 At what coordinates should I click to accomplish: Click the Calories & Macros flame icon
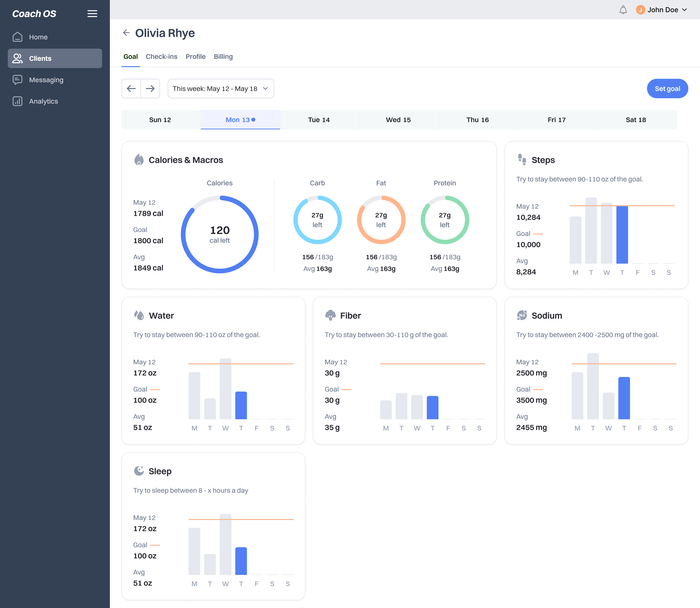coord(139,160)
